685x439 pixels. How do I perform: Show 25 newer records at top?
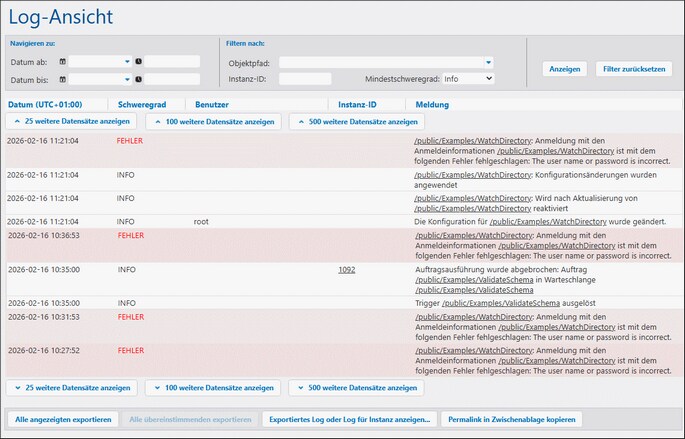71,121
